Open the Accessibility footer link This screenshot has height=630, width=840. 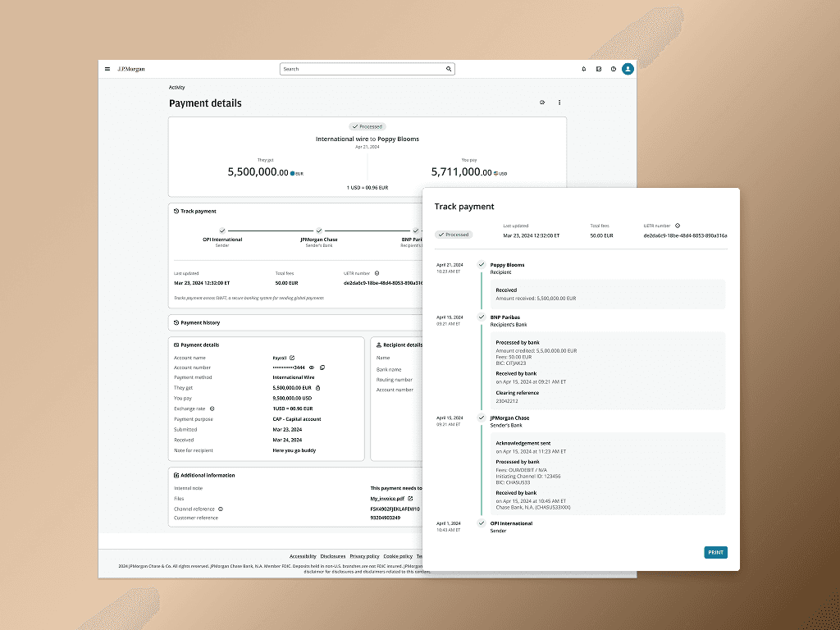point(303,557)
